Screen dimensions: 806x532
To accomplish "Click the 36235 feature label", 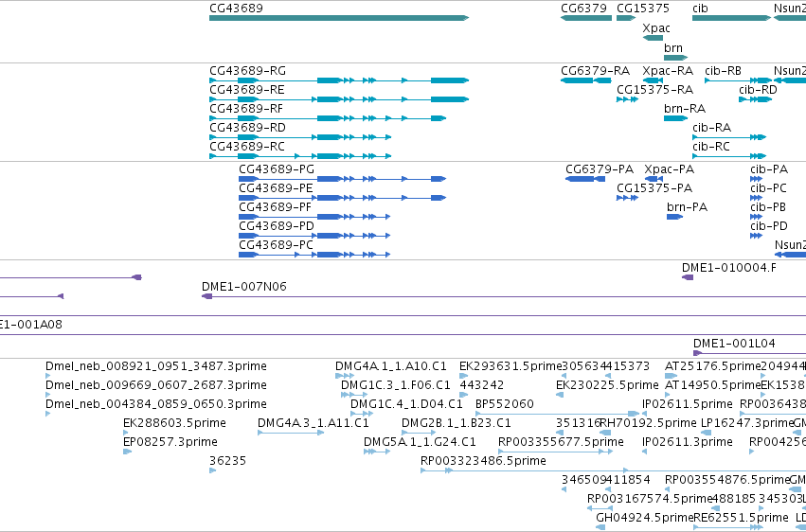I will click(227, 462).
